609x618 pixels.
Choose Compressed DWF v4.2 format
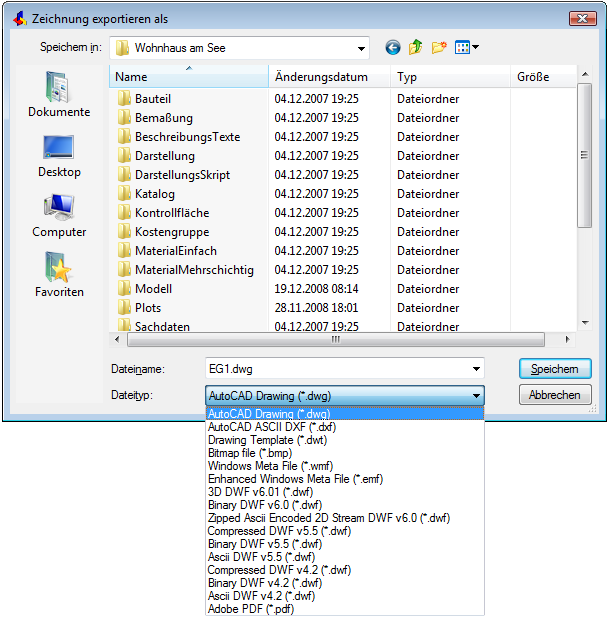tap(345, 570)
